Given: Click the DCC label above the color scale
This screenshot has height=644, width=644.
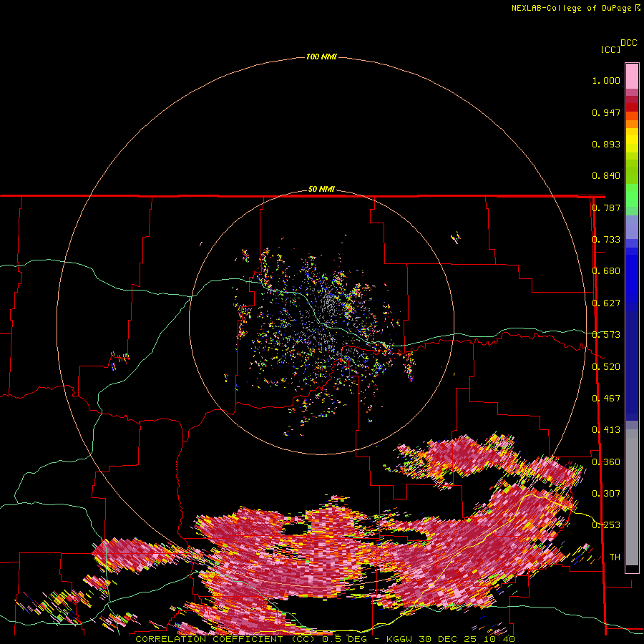Looking at the screenshot, I should 629,43.
